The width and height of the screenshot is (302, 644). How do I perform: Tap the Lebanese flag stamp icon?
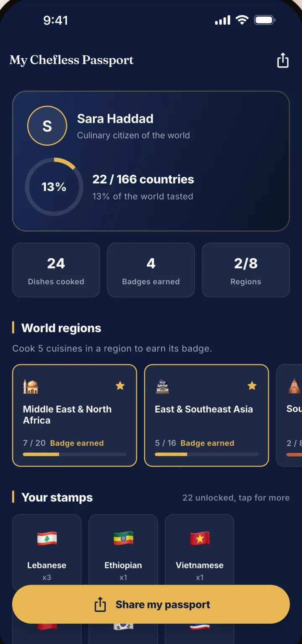[47, 538]
